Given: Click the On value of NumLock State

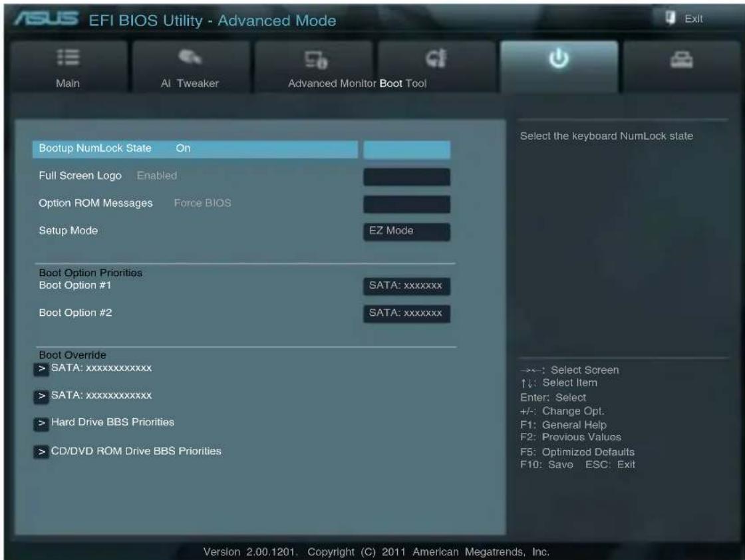Looking at the screenshot, I should click(x=183, y=148).
